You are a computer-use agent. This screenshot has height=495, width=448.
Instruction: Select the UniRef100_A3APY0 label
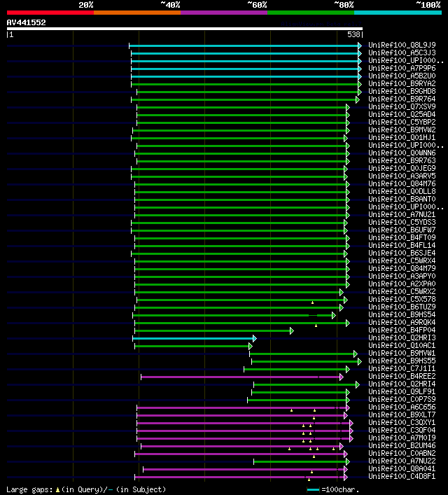coord(402,276)
